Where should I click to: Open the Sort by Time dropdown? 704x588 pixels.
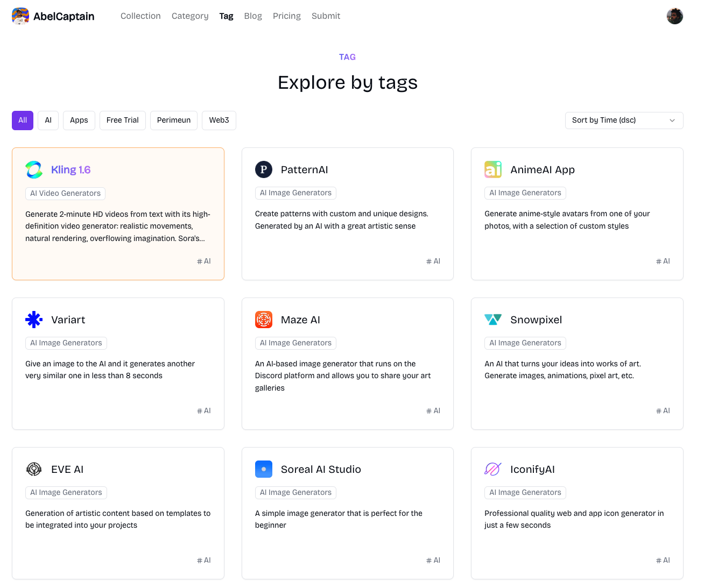[x=624, y=121]
